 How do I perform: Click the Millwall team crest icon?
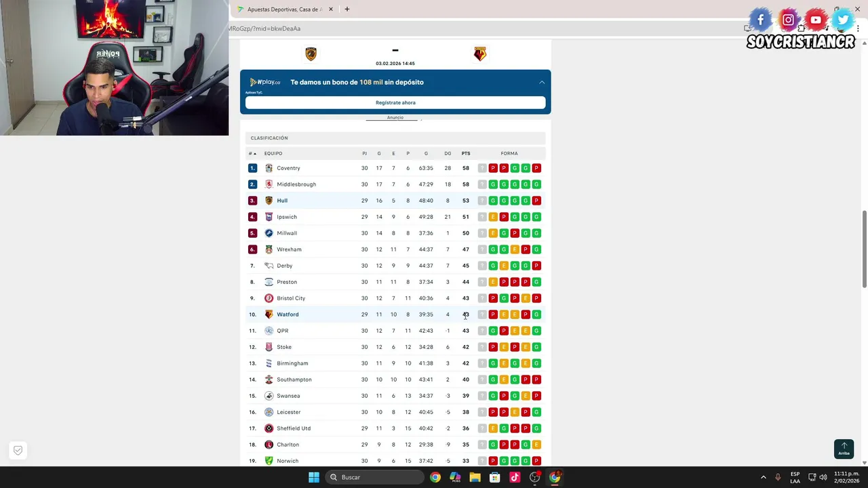click(269, 233)
